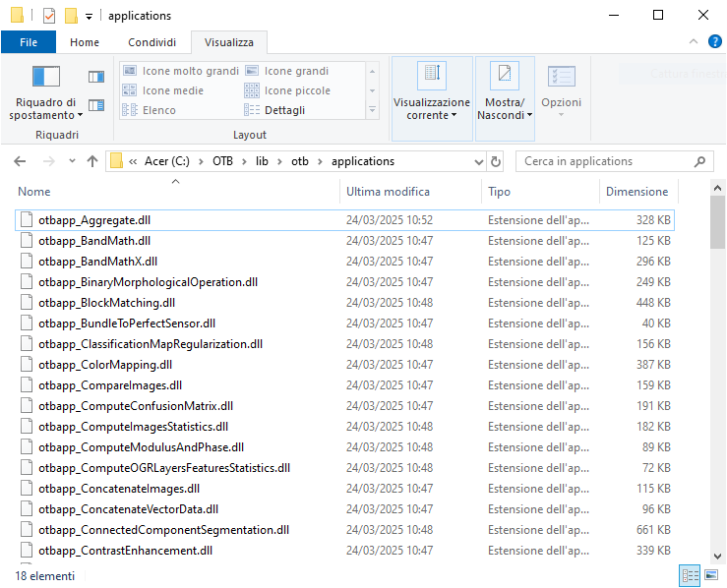Viewport: 727px width, 588px height.
Task: Select otbapp_BinaryMorphologicalOperation.dll file
Action: coord(345,282)
